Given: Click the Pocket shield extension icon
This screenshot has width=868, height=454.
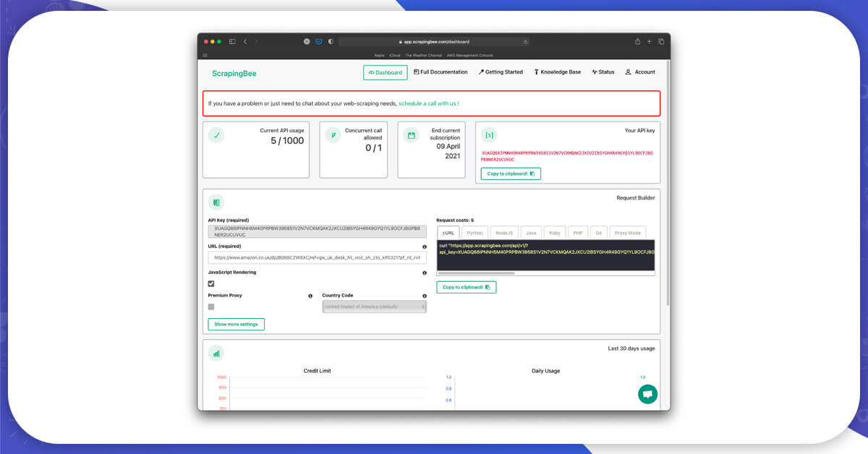Looking at the screenshot, I should coord(319,42).
